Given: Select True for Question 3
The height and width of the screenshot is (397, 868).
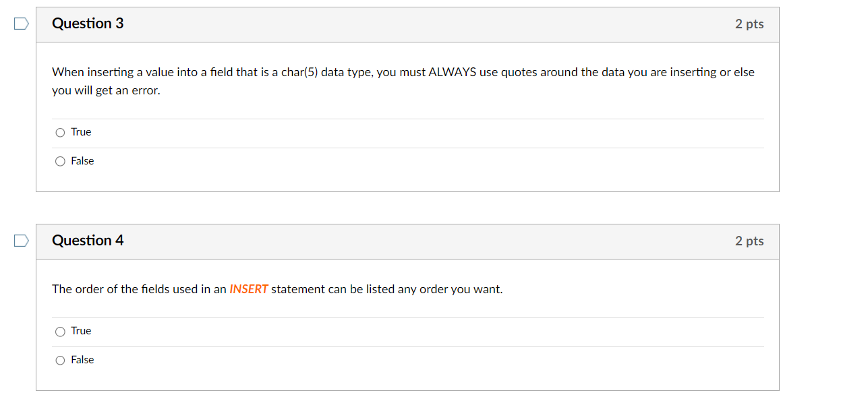Looking at the screenshot, I should [x=60, y=132].
